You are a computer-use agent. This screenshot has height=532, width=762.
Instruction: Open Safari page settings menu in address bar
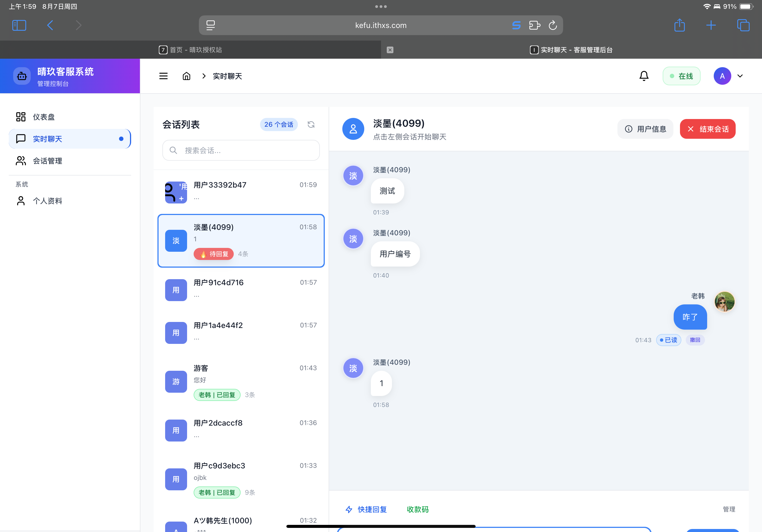[210, 25]
